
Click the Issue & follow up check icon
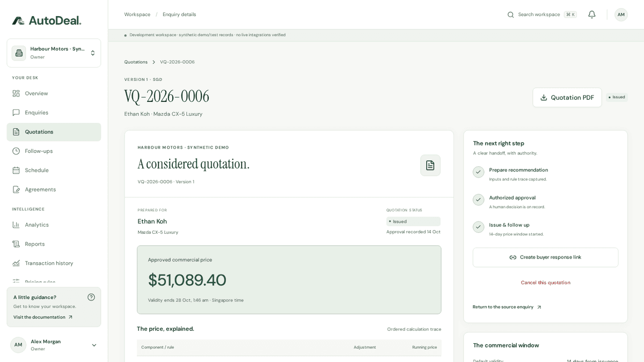(479, 227)
